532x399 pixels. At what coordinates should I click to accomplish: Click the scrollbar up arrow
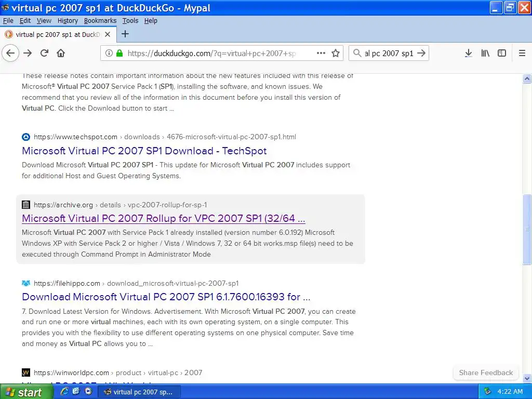(527, 79)
